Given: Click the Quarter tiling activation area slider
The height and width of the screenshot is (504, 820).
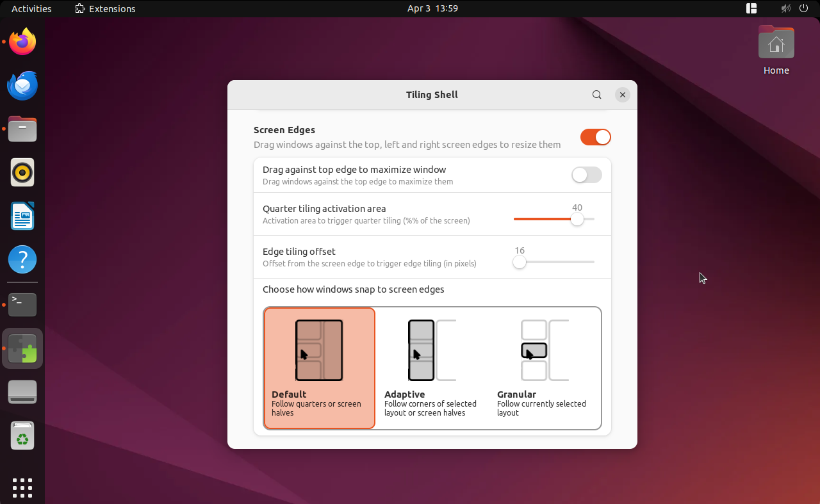Looking at the screenshot, I should click(x=554, y=219).
